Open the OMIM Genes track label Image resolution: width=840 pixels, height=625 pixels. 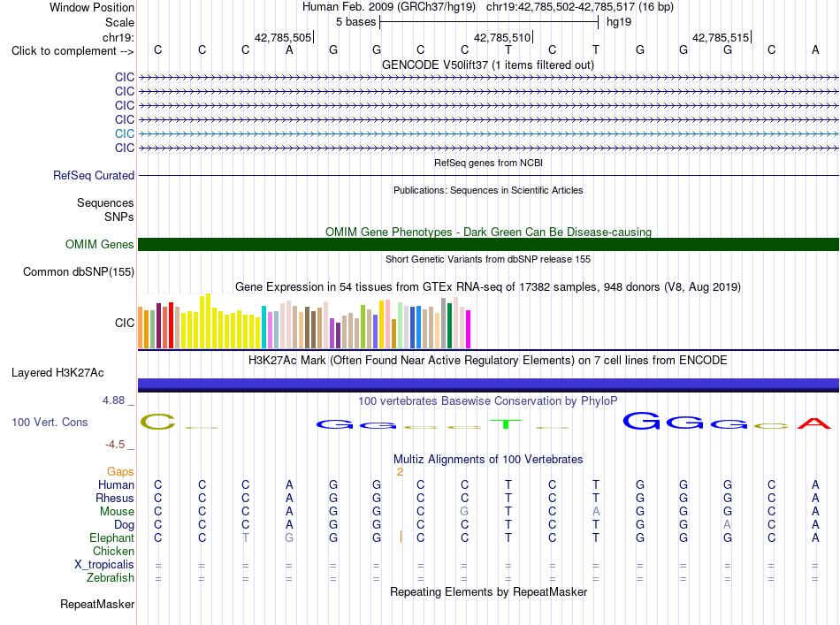pos(100,244)
